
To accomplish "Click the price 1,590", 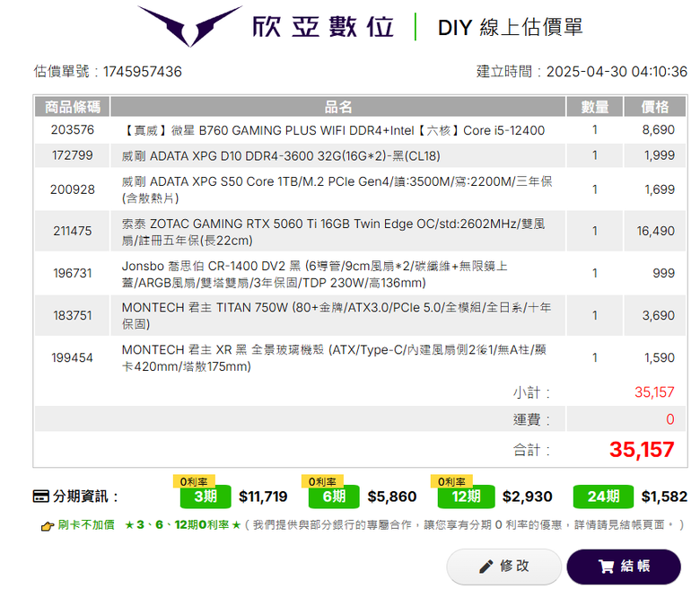I will click(x=659, y=357).
